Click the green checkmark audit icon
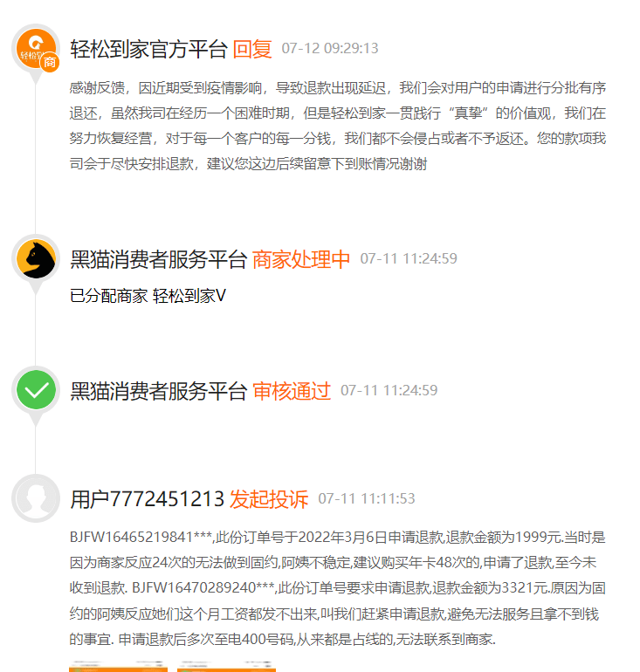The width and height of the screenshot is (640, 672). pyautogui.click(x=36, y=390)
